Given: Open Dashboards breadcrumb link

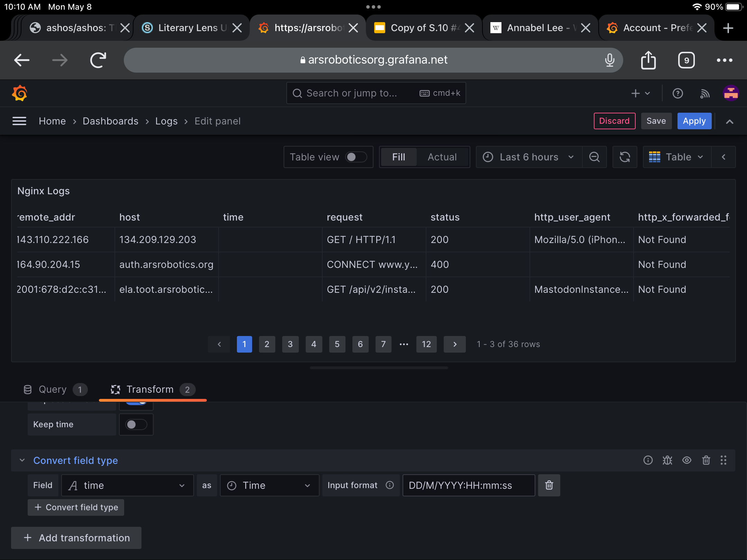Looking at the screenshot, I should (110, 121).
